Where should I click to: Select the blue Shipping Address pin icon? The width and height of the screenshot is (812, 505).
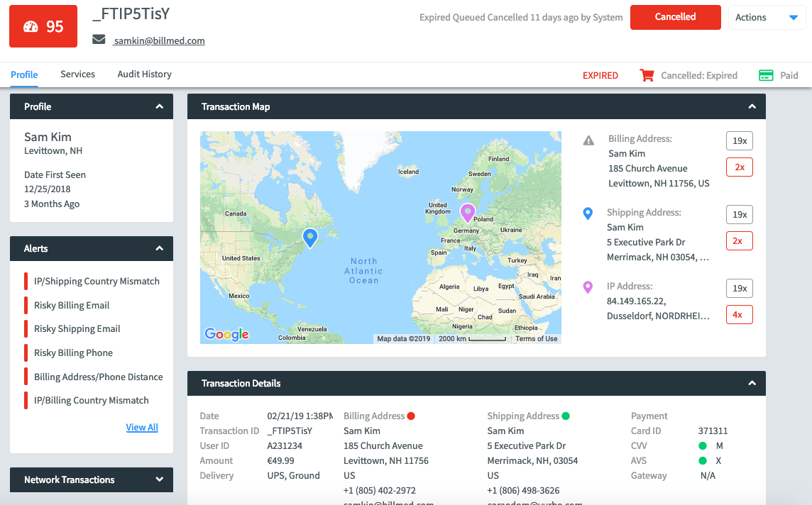pos(588,213)
